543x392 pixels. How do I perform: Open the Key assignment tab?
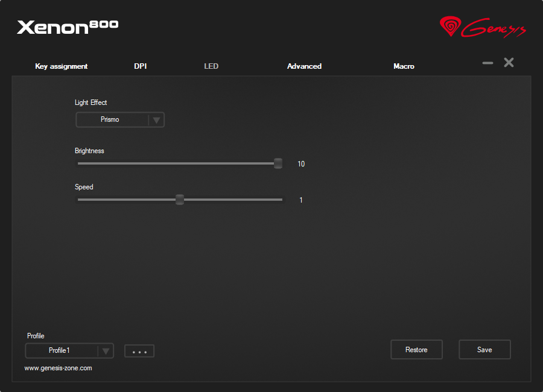coord(62,66)
